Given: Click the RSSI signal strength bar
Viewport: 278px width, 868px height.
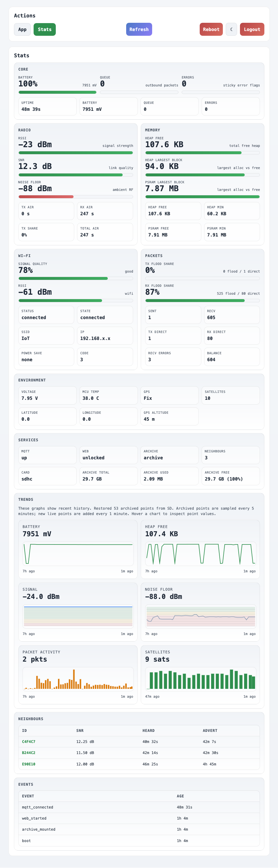Looking at the screenshot, I should pyautogui.click(x=75, y=152).
